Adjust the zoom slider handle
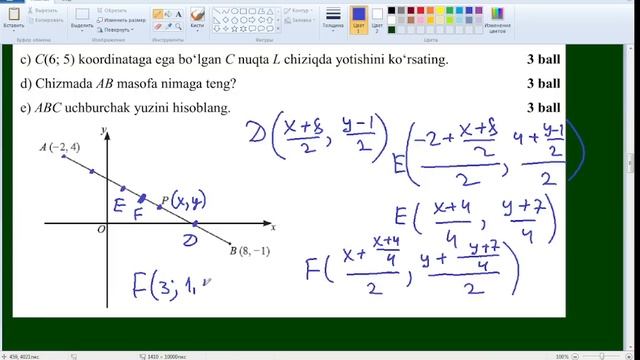Screen dimensions: 640x360 coord(602,357)
